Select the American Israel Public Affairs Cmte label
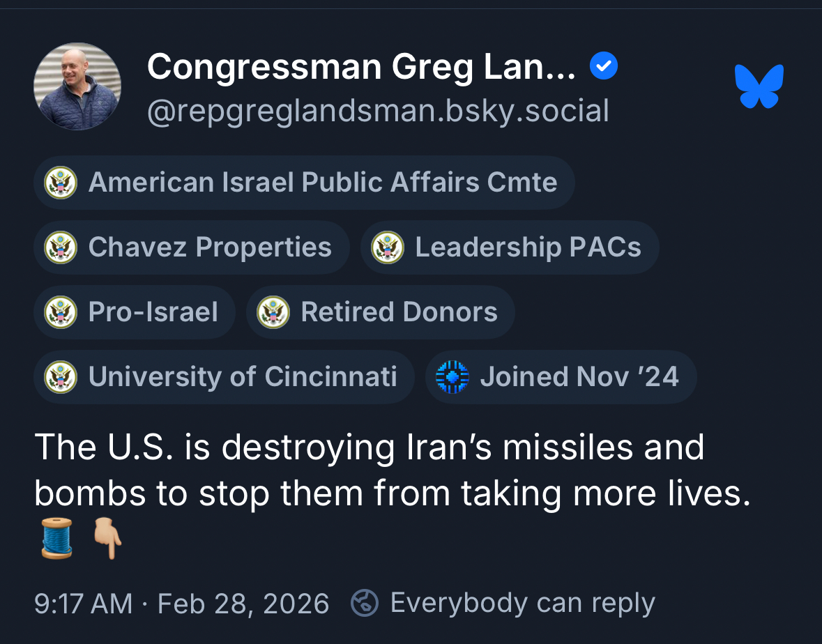The width and height of the screenshot is (822, 644). coord(323,183)
